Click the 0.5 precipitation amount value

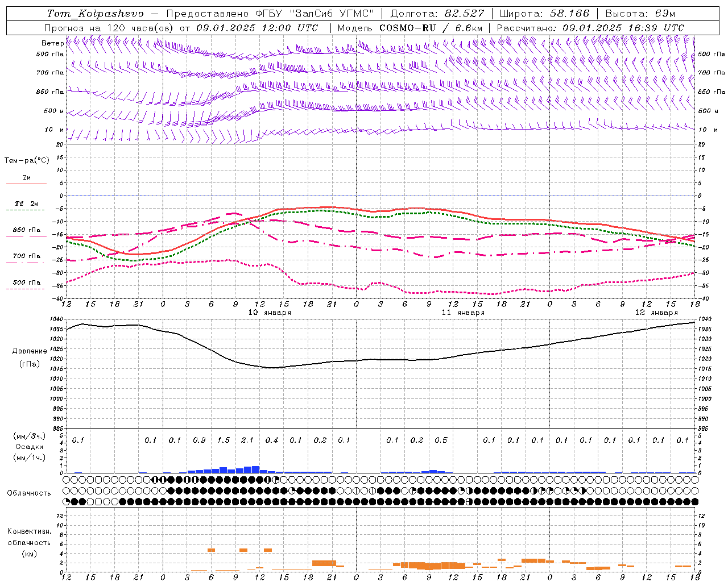[441, 440]
